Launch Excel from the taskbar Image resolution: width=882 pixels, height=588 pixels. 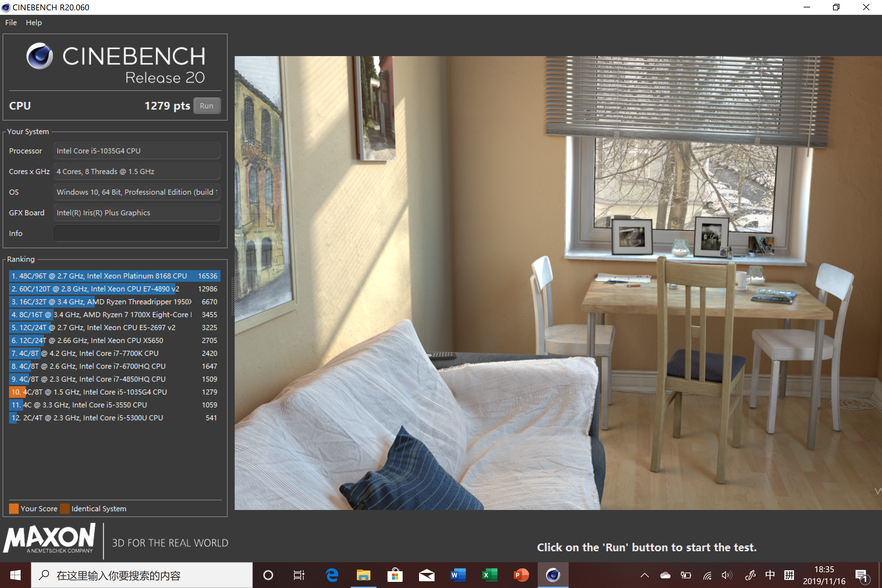pos(489,575)
